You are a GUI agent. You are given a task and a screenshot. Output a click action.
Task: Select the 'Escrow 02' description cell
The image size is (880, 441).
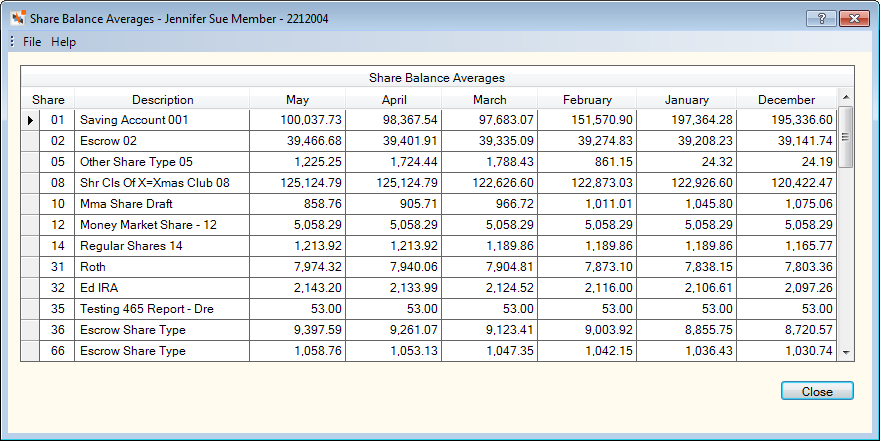162,141
